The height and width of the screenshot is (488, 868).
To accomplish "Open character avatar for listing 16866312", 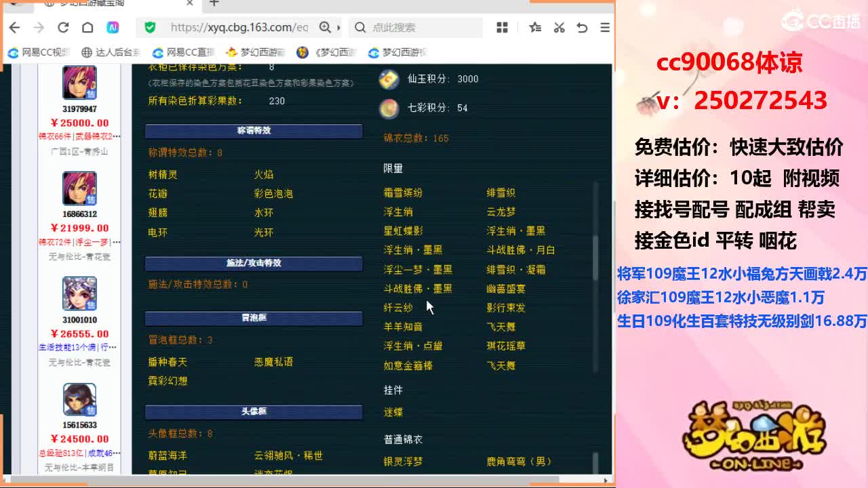I will click(x=79, y=188).
